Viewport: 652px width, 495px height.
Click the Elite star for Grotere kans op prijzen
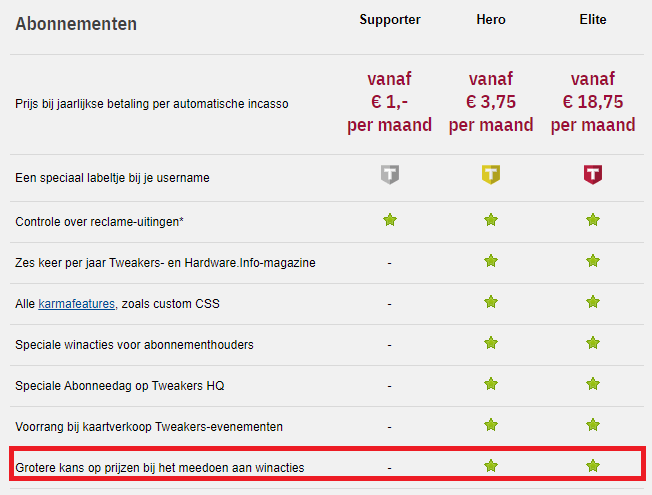(x=593, y=465)
